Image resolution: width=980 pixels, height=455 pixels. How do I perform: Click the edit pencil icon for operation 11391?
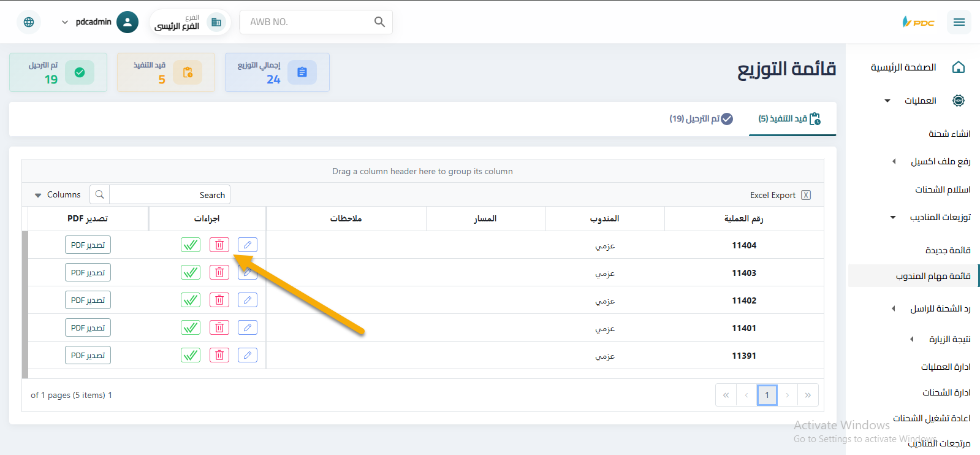point(248,355)
